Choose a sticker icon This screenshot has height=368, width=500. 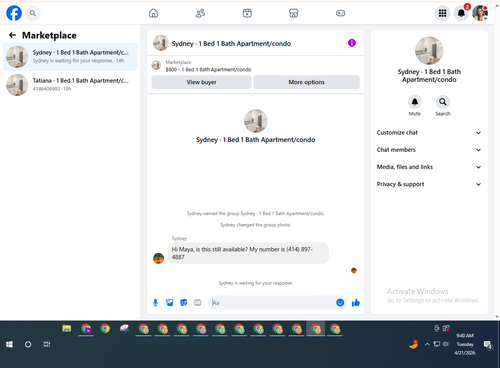coord(184,303)
